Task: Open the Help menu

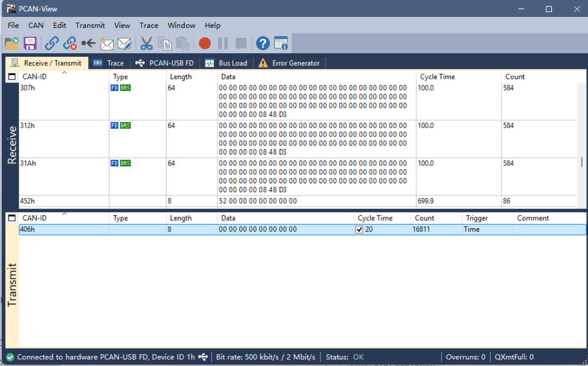Action: 213,25
